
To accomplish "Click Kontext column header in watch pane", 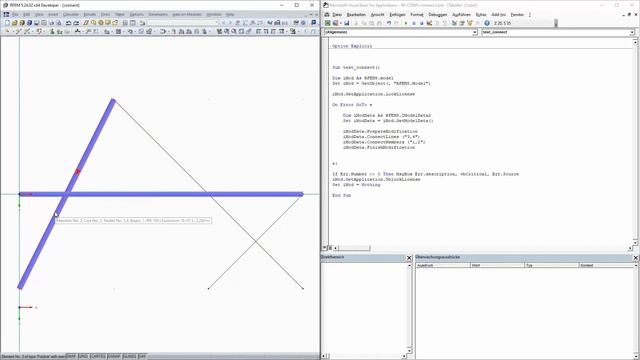I will tap(606, 265).
